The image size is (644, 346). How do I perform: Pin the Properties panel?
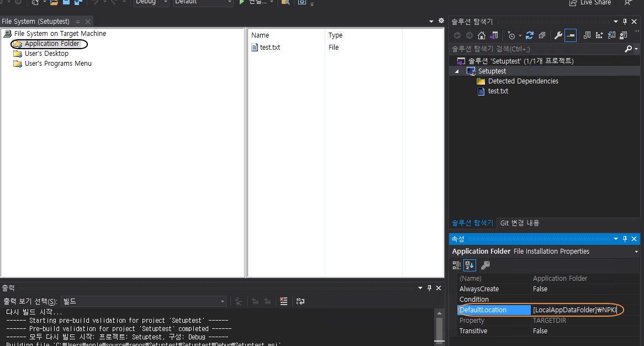pos(625,239)
